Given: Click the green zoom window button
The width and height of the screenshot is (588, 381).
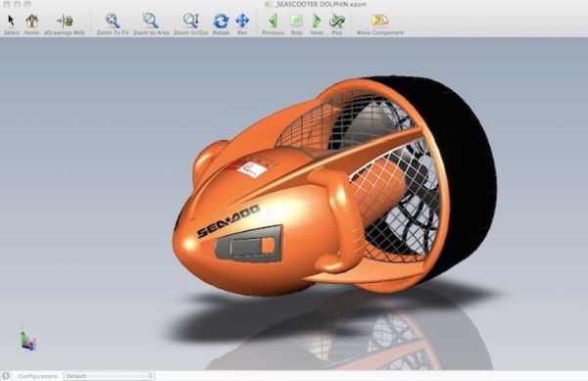Looking at the screenshot, I should pos(27,4).
